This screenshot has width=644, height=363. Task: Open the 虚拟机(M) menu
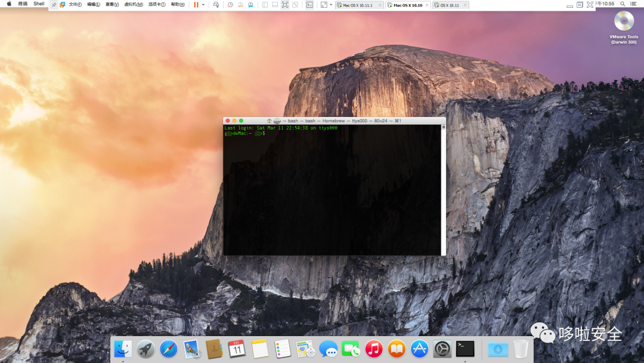(134, 5)
